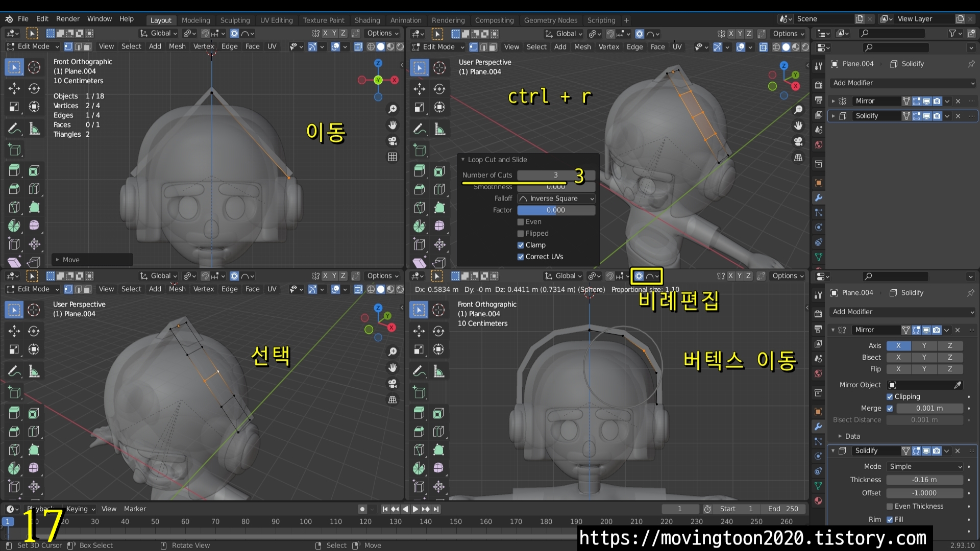
Task: Click the Solidify Thickness value slider
Action: point(924,480)
